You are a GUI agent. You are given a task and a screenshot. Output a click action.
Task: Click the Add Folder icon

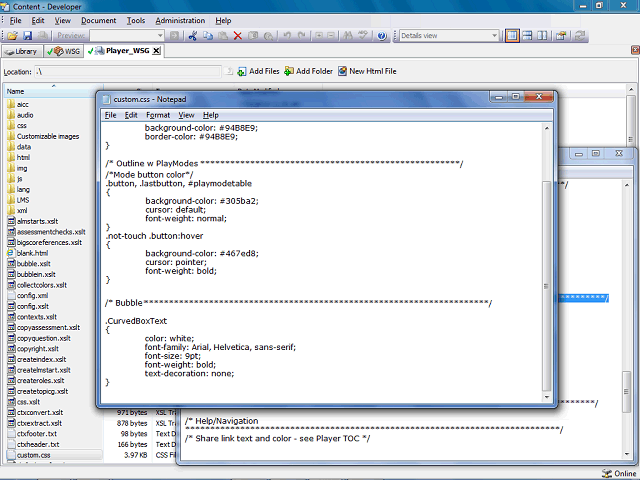[289, 71]
